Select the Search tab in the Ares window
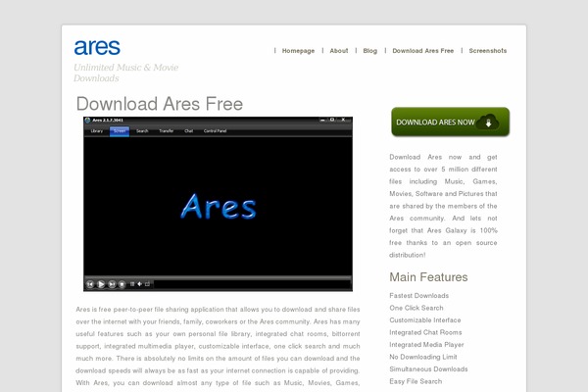Screen dimensions: 588x392 142,131
